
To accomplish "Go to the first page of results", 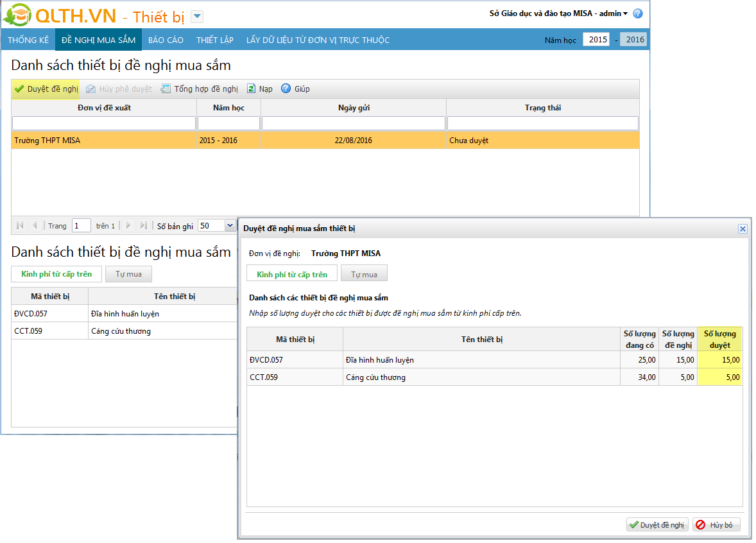I will pos(20,226).
